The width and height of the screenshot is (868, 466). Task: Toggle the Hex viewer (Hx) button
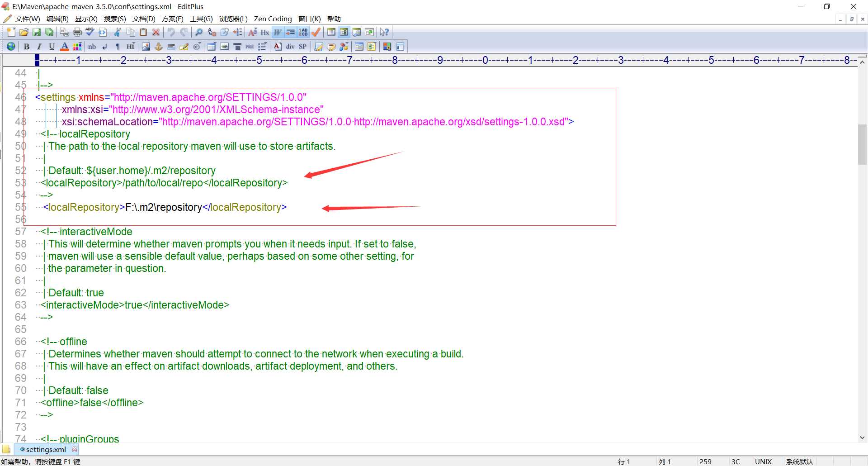point(265,32)
